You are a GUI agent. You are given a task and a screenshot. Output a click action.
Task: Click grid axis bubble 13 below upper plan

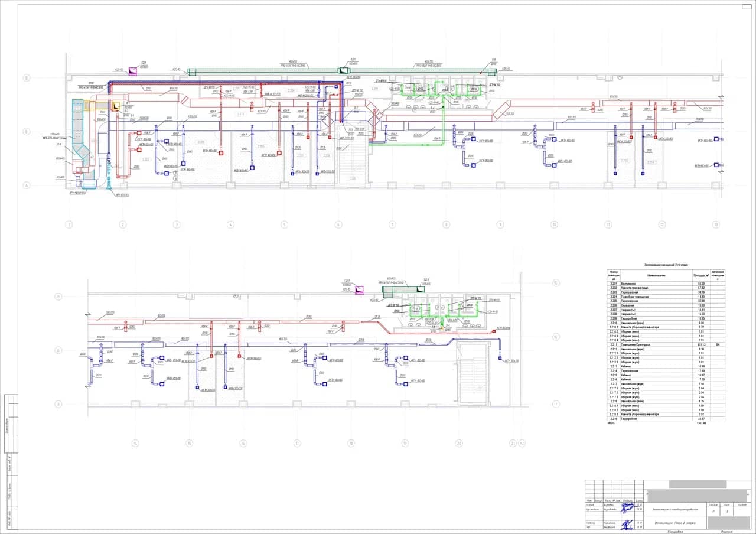click(716, 224)
